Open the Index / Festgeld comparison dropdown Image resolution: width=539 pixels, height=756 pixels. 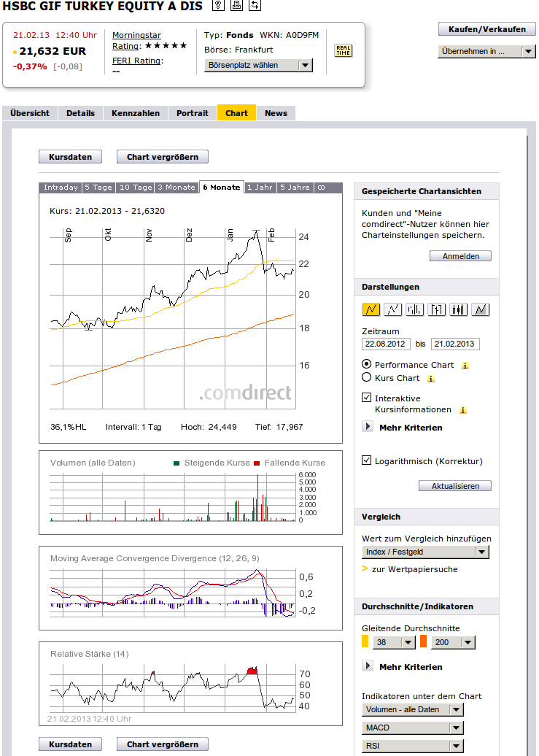pos(425,552)
